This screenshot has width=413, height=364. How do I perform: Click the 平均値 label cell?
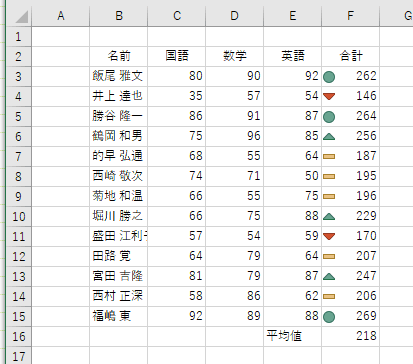(293, 336)
